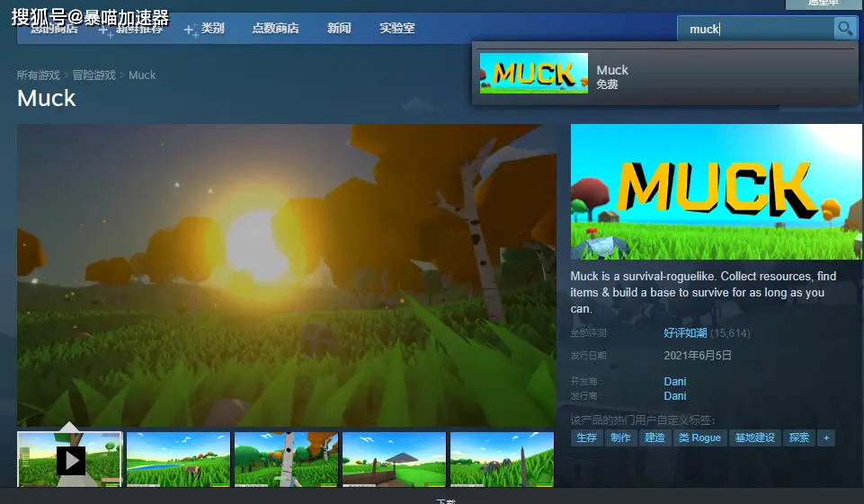864x504 pixels.
Task: Click the 探索 tag
Action: point(799,438)
